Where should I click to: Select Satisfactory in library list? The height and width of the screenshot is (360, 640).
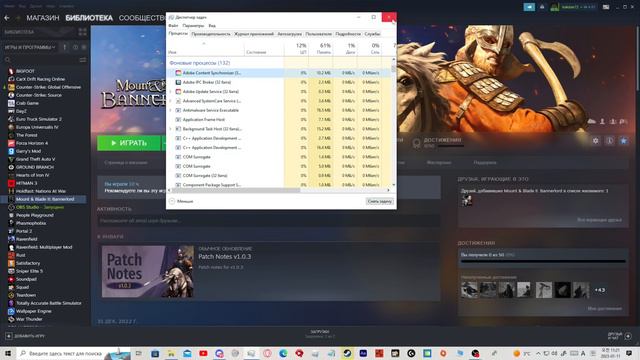[28, 263]
